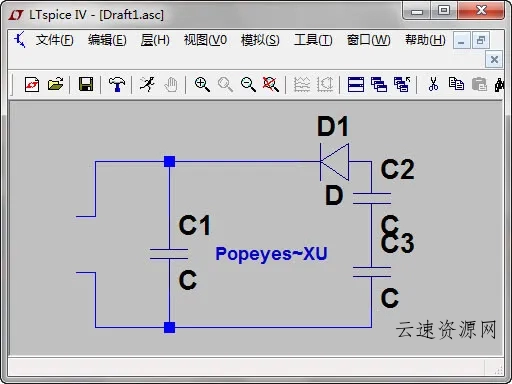The width and height of the screenshot is (512, 384).
Task: Click the Autorange waveform icon
Action: [302, 84]
